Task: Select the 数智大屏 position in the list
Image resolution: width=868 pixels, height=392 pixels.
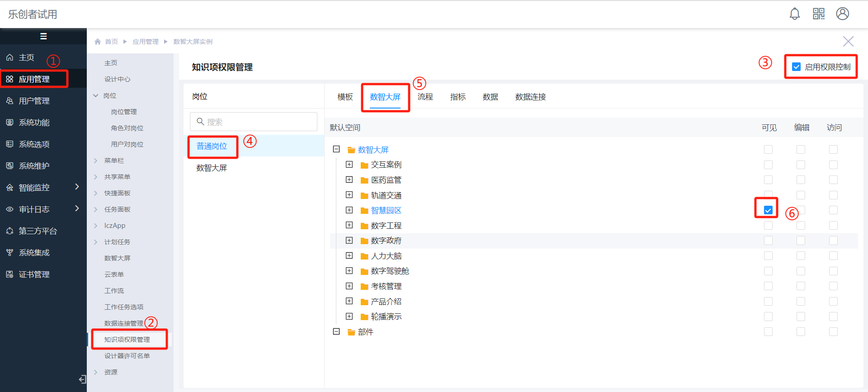Action: click(212, 168)
